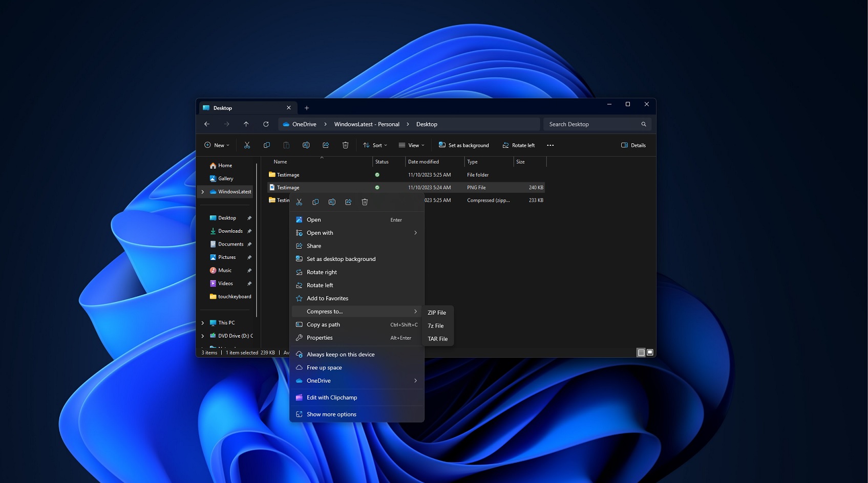Image resolution: width=868 pixels, height=483 pixels.
Task: Select the Cut icon in the context menu
Action: click(299, 202)
